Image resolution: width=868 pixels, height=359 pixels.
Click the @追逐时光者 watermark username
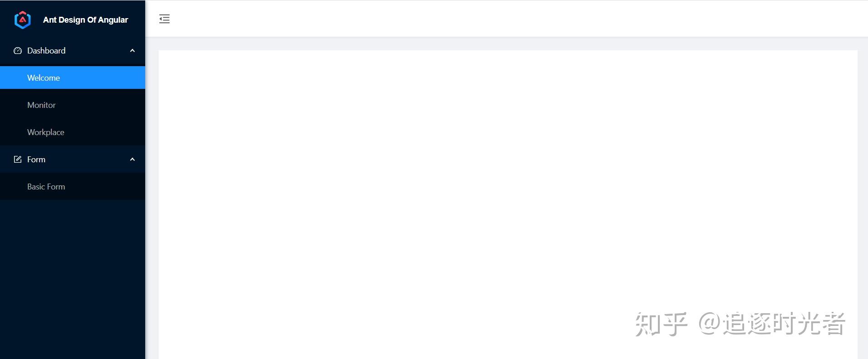[772, 324]
